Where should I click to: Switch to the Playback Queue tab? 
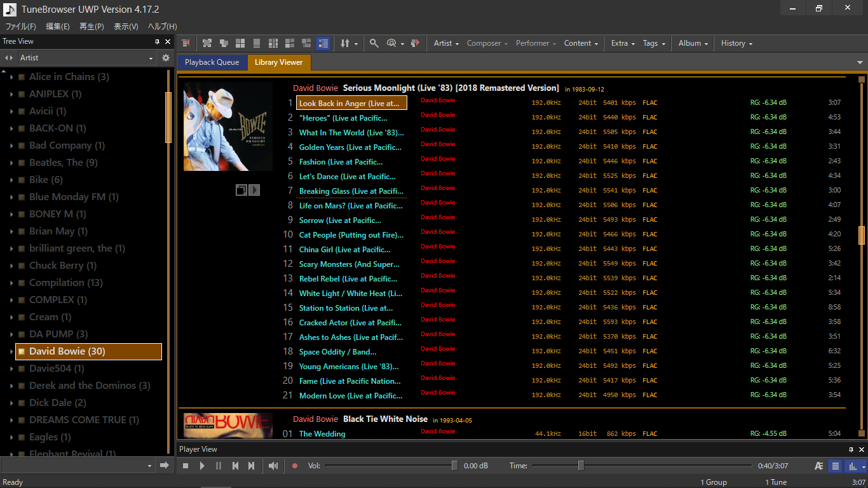point(212,62)
